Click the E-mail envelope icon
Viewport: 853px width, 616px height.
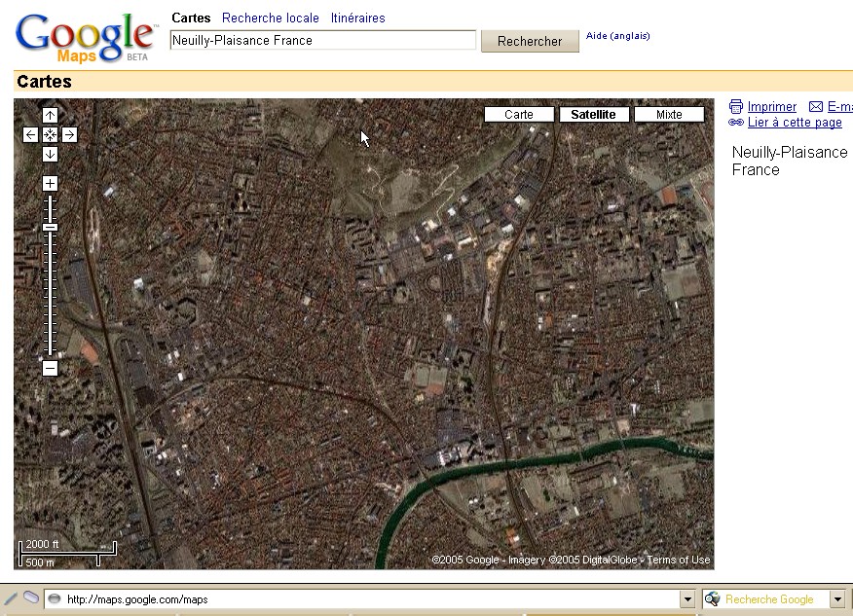[x=815, y=107]
